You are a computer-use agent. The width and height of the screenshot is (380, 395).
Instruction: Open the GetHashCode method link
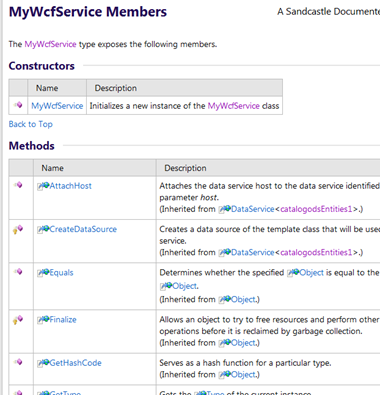click(x=75, y=363)
